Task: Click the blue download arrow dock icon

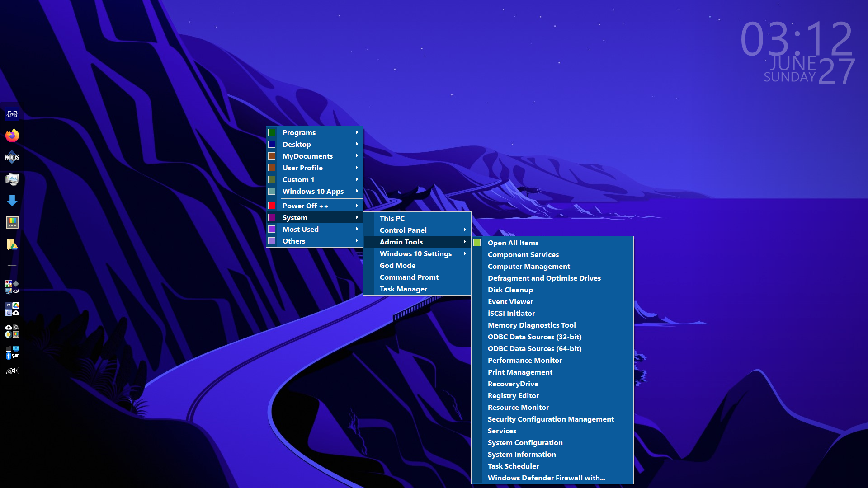Action: pos(12,201)
